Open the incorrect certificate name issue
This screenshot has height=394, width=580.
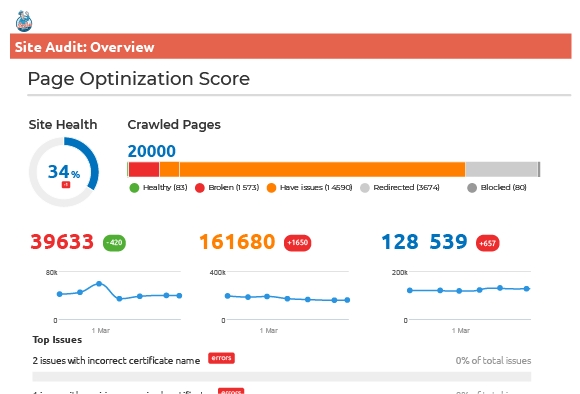point(116,360)
